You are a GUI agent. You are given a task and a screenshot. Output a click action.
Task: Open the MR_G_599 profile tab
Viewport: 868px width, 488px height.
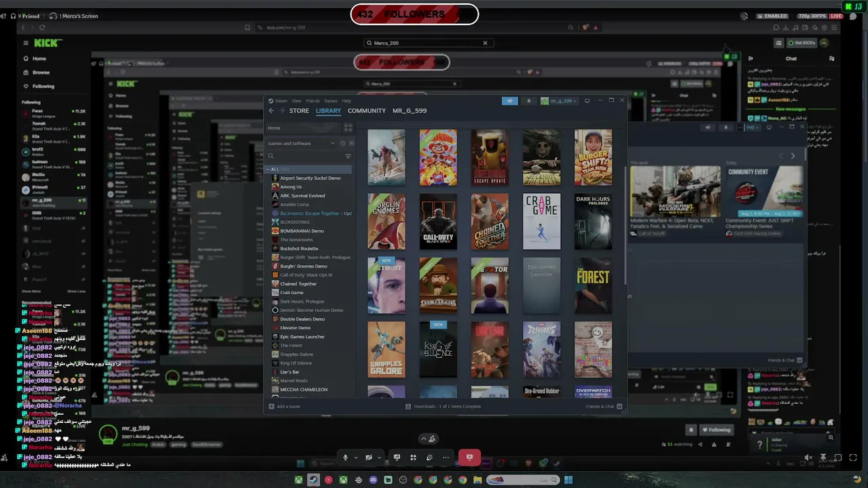pyautogui.click(x=410, y=110)
